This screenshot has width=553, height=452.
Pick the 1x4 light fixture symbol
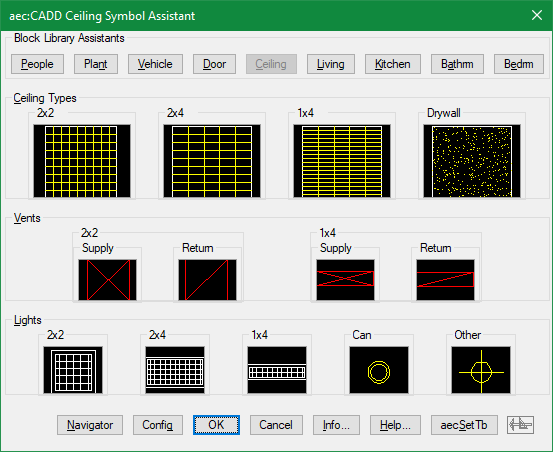277,370
